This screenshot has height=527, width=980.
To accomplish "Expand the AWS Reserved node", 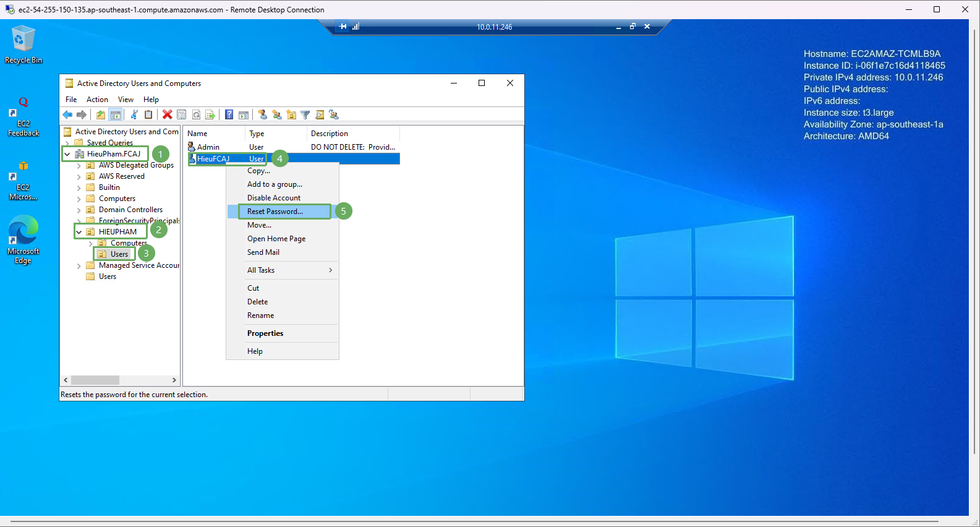I will 79,176.
